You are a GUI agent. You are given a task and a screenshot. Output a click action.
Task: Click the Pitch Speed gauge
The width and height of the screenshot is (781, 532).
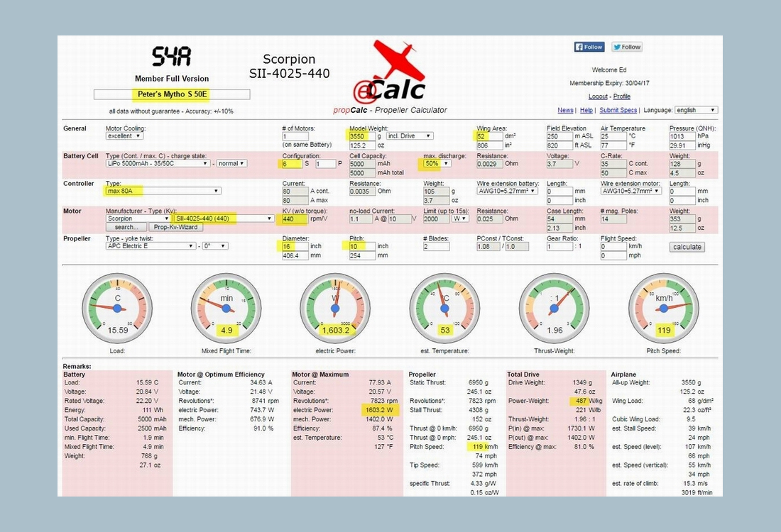(663, 308)
